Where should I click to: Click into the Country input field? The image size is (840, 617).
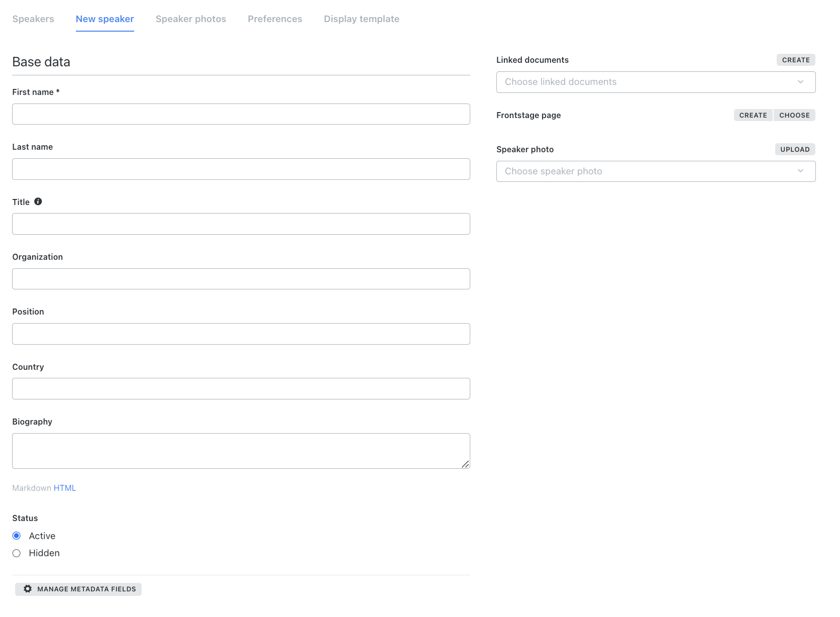click(241, 388)
